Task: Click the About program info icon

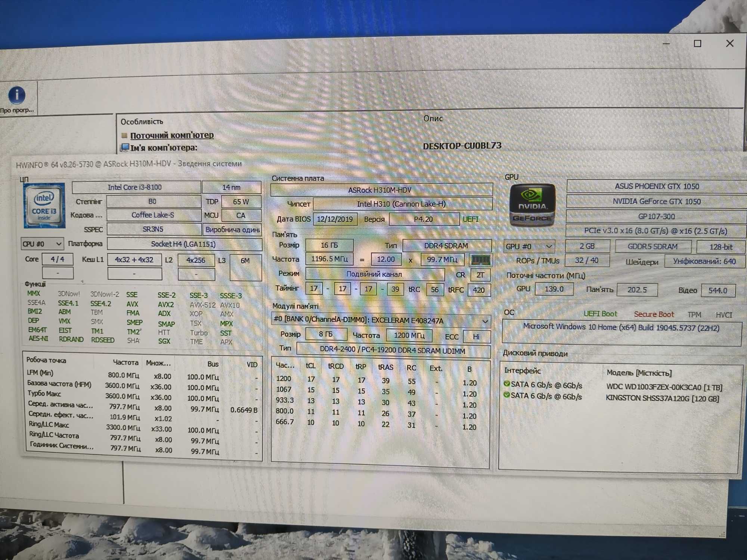Action: pyautogui.click(x=16, y=95)
